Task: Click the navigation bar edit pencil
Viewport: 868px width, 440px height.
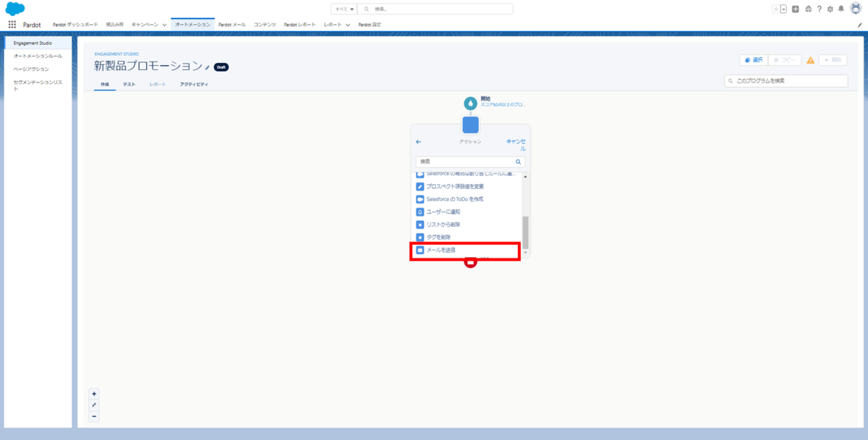Action: click(x=859, y=25)
